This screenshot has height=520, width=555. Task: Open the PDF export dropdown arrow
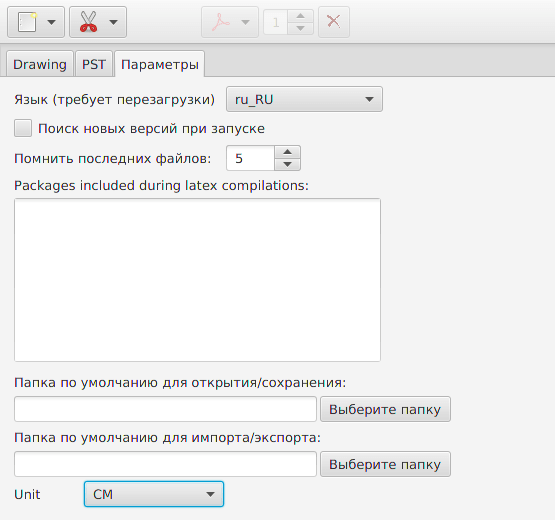pyautogui.click(x=245, y=22)
